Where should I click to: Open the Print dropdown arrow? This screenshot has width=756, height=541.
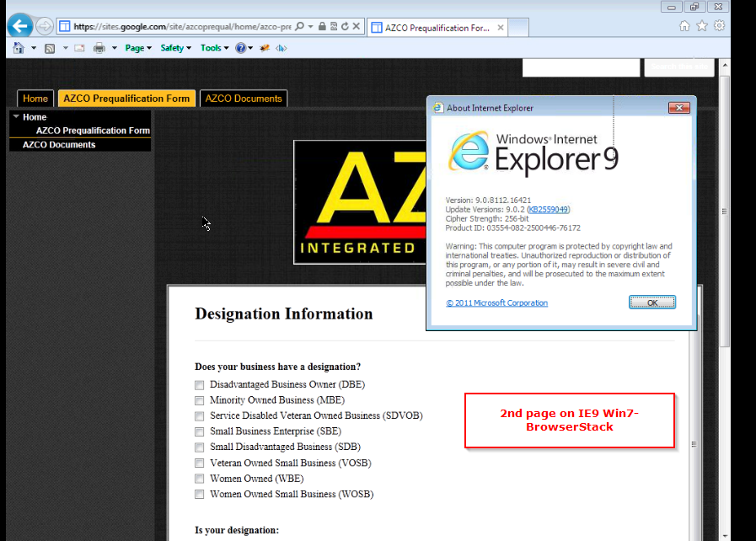coord(115,48)
